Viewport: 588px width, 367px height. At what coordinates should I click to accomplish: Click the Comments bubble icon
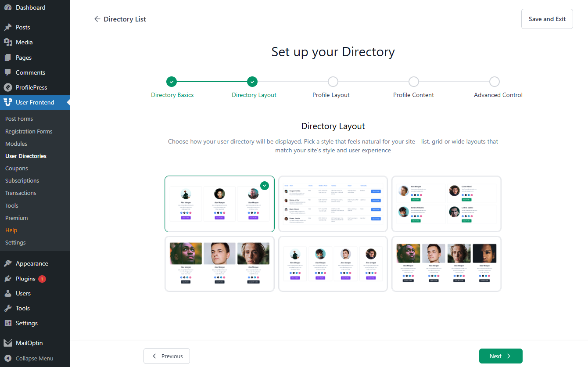click(8, 72)
